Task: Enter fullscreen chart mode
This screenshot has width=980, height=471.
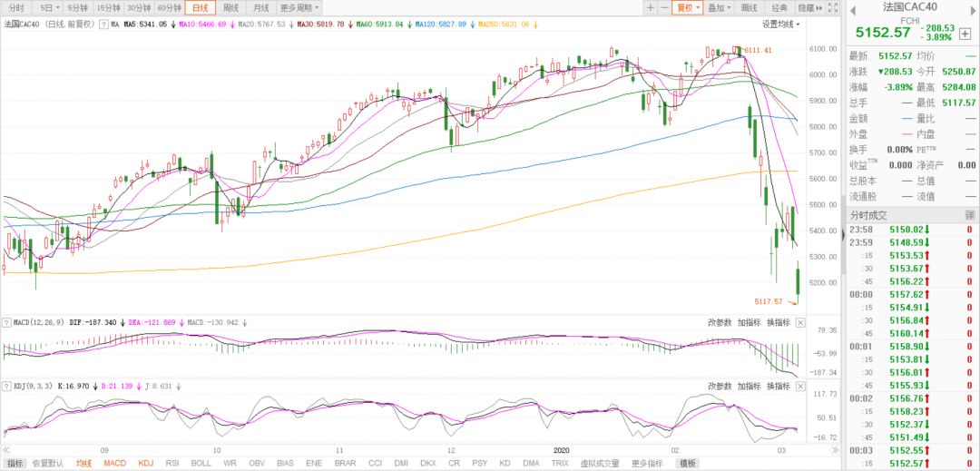Action: click(833, 7)
